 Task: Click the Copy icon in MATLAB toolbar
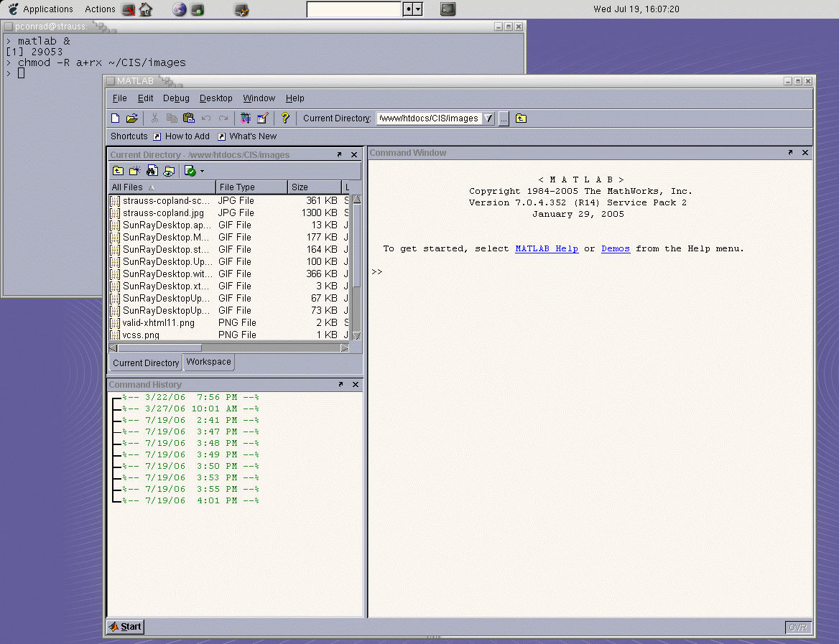172,118
